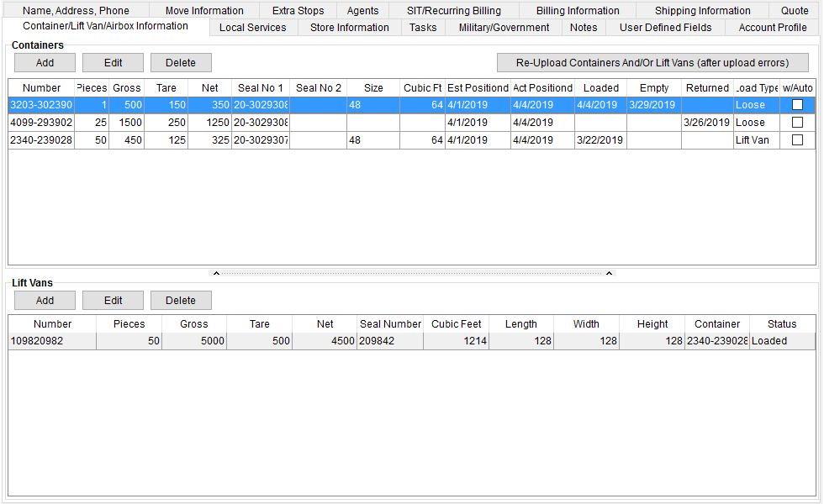Click Edit in the Lift Vans section
This screenshot has width=824, height=504.
113,301
